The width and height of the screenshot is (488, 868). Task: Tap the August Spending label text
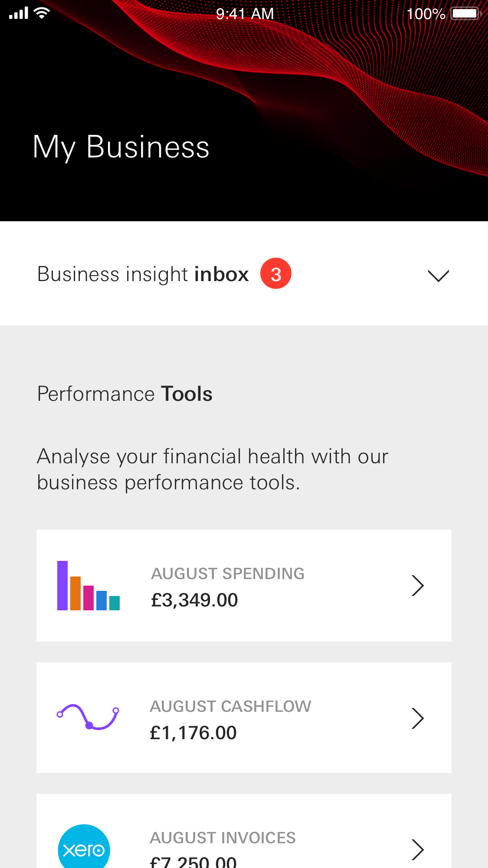coord(228,573)
